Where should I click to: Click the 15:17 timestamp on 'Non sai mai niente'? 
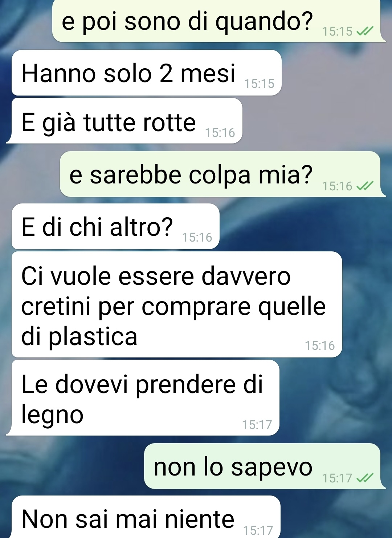(258, 530)
